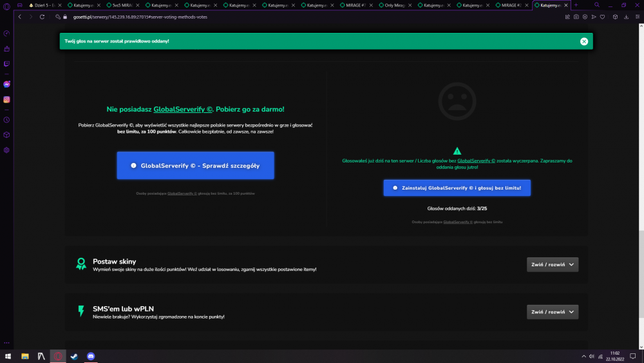Open the Easy Setup sliders icon

coord(638,17)
